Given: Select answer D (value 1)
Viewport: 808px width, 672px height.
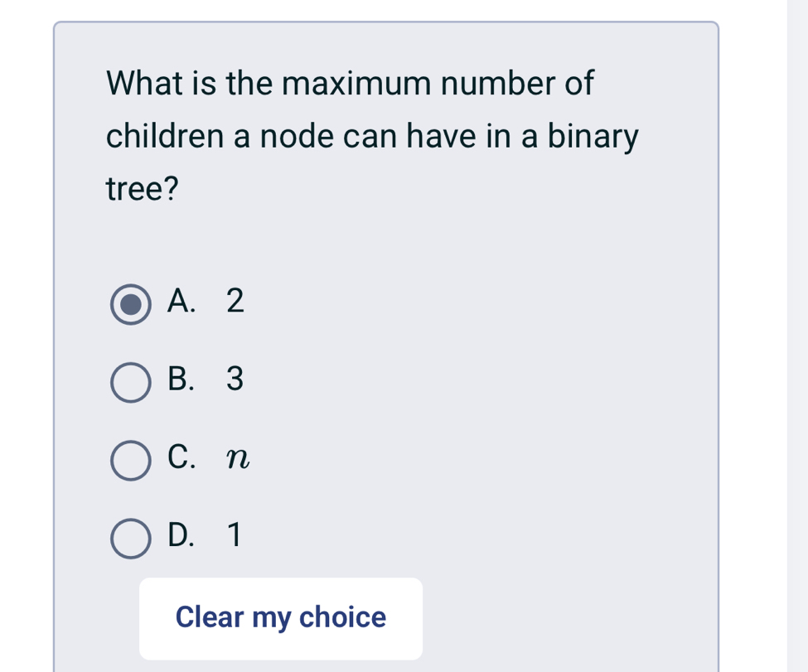Looking at the screenshot, I should click(130, 537).
